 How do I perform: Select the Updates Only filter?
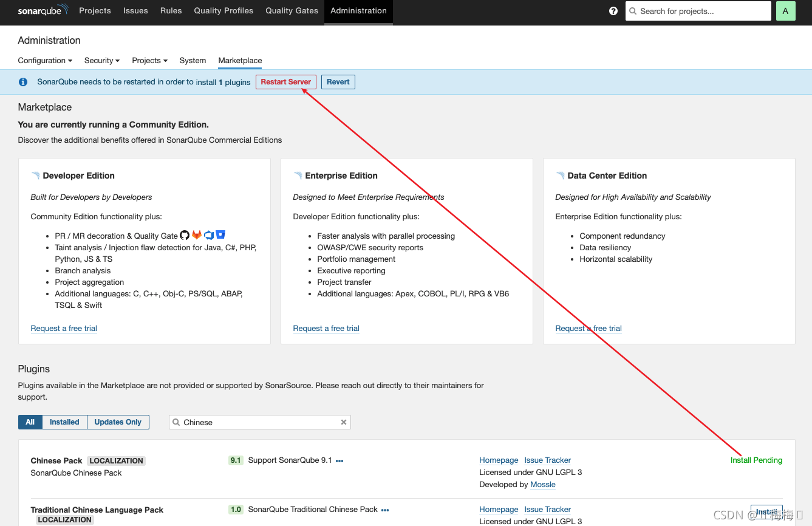pyautogui.click(x=118, y=422)
